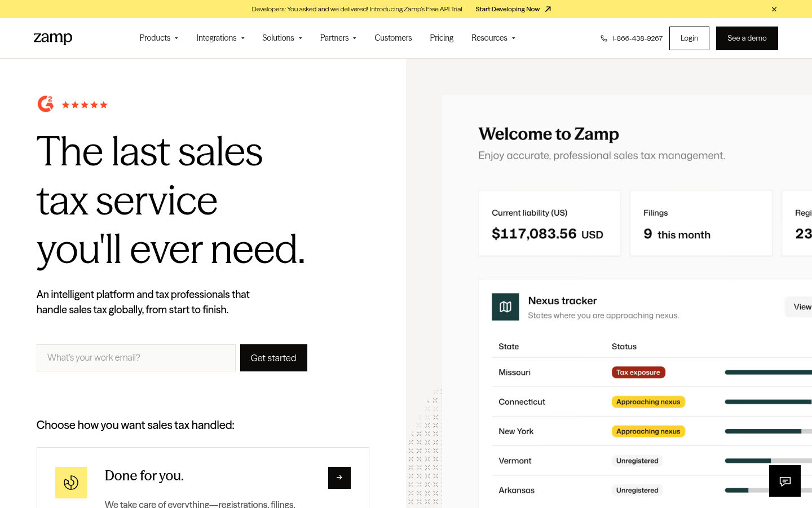Click the Arkansas state row label
Screen dimensions: 812x508
[517, 490]
